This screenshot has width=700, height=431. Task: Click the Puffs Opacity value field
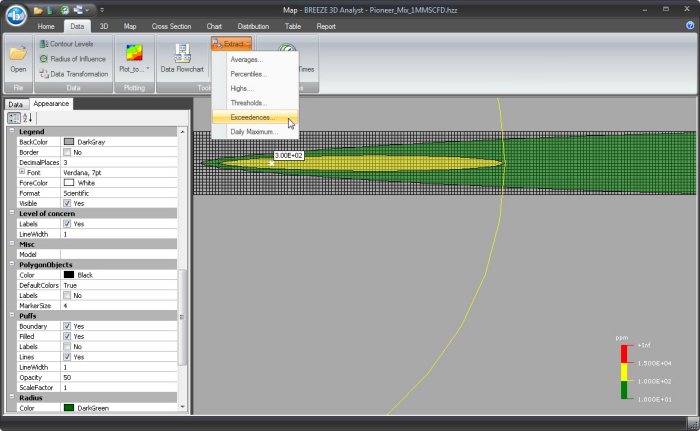point(118,377)
